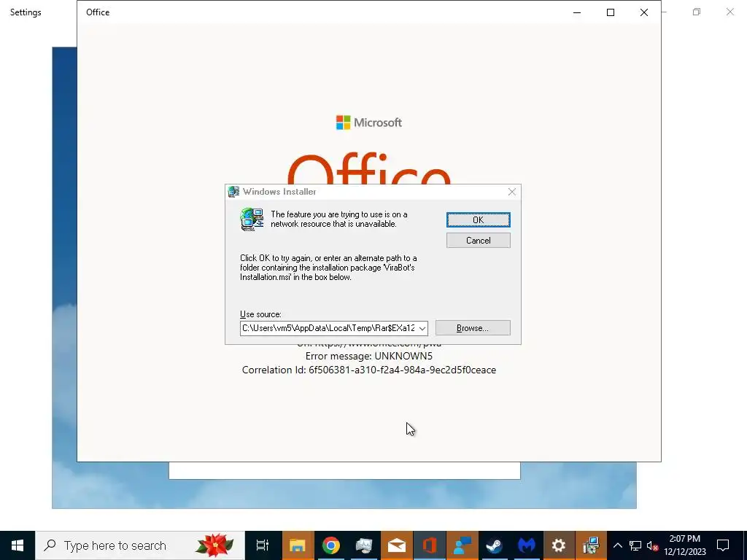This screenshot has height=560, width=747.
Task: Restore down the Settings window behind
Action: pyautogui.click(x=697, y=12)
